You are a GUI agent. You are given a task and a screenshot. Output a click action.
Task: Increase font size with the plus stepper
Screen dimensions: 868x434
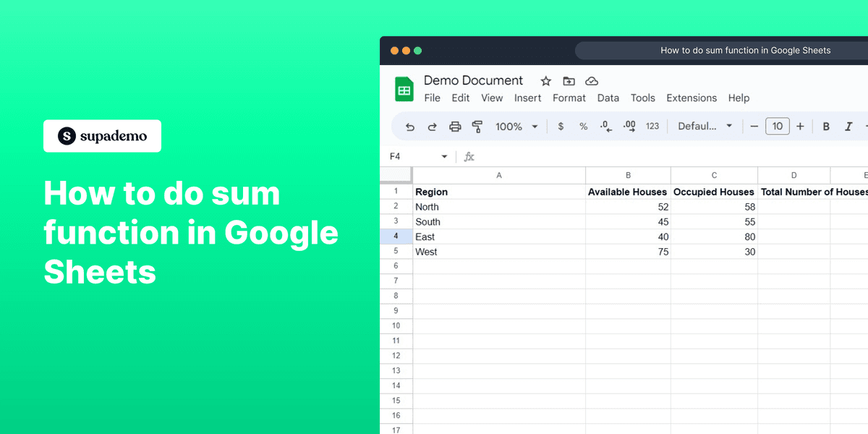(x=800, y=127)
